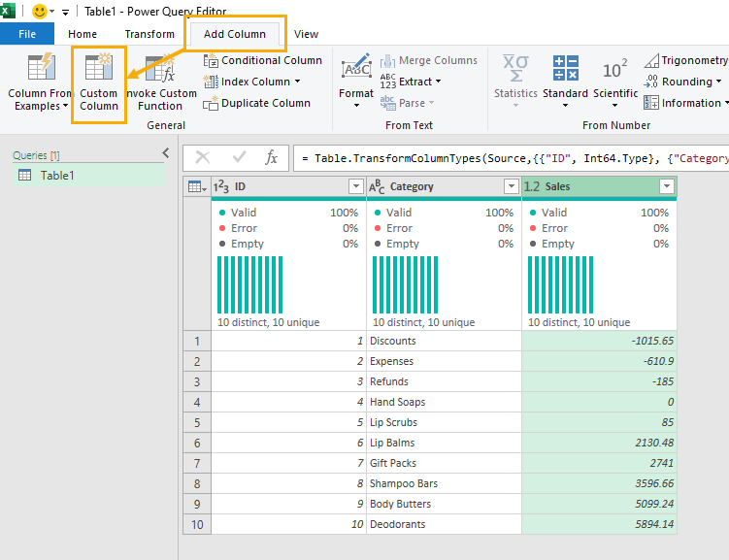Image resolution: width=729 pixels, height=560 pixels.
Task: Click the Standard operations icon
Action: coord(565,68)
